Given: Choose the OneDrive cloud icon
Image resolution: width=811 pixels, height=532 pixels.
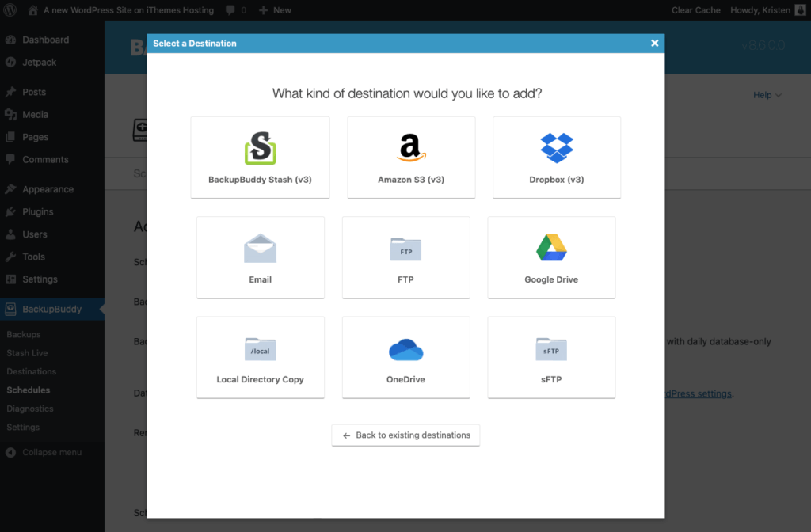Looking at the screenshot, I should click(406, 349).
